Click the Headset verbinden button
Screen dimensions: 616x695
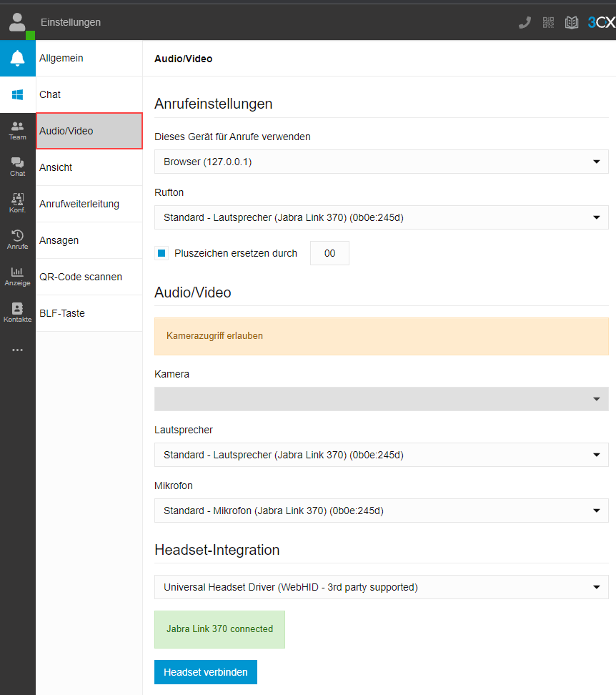[206, 672]
